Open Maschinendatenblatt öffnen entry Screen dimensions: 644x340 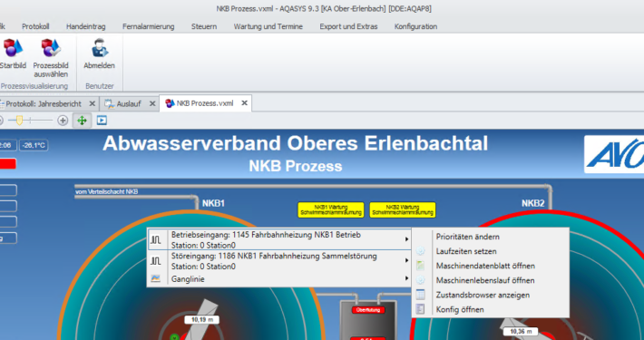[485, 266]
